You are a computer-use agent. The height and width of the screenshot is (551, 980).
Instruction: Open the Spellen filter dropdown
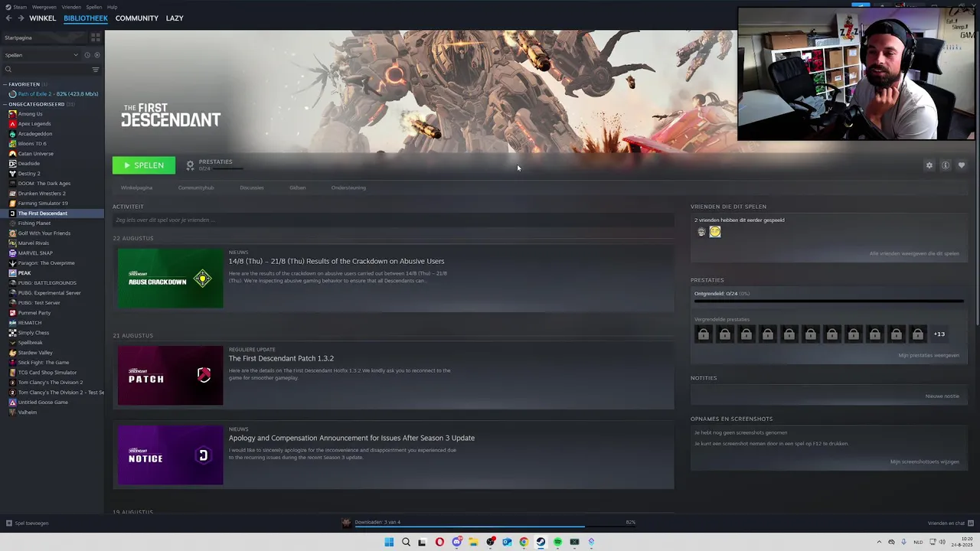(41, 55)
